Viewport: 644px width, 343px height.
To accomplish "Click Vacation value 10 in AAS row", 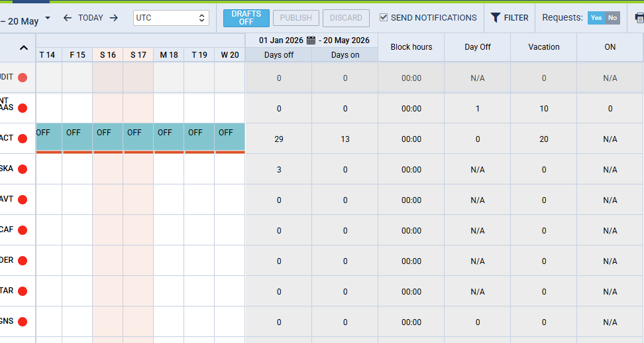I will tap(544, 109).
